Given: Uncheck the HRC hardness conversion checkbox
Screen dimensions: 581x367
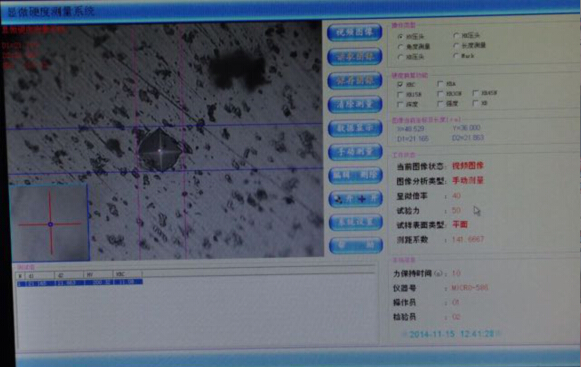Looking at the screenshot, I should point(400,84).
